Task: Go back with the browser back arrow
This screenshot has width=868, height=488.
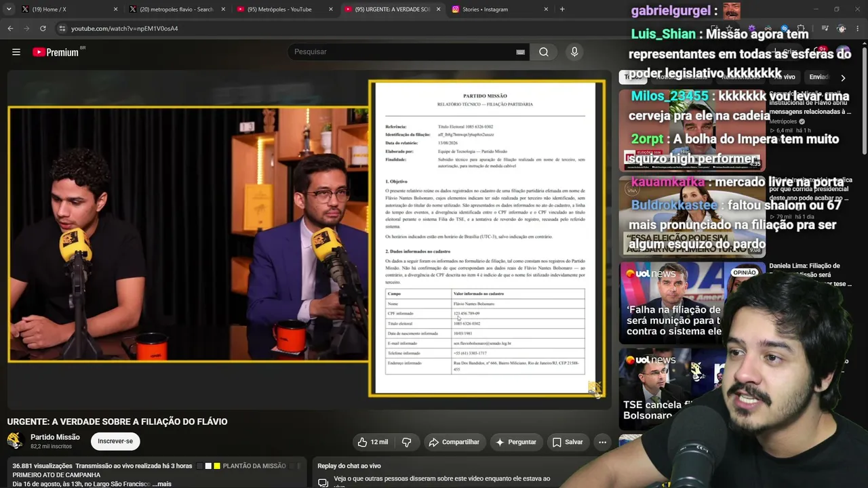Action: pos(10,28)
